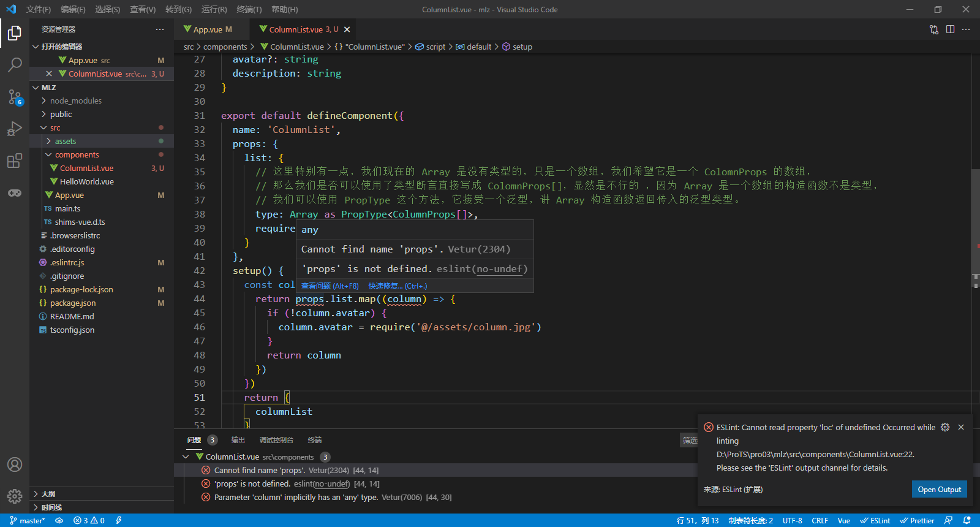
Task: Click Quick Fix link in hover popup
Action: [x=398, y=286]
